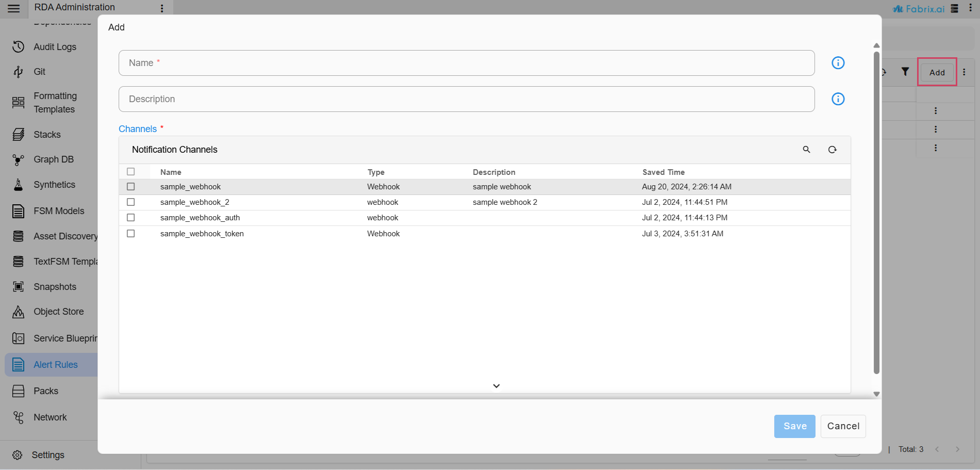The height and width of the screenshot is (470, 980).
Task: Click the info icon beside Name field
Action: click(838, 63)
